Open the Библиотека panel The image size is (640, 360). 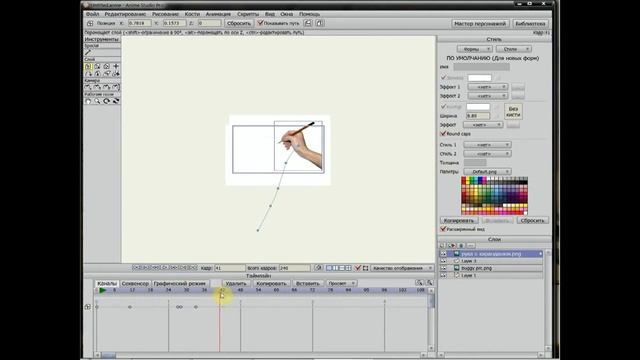click(x=530, y=24)
